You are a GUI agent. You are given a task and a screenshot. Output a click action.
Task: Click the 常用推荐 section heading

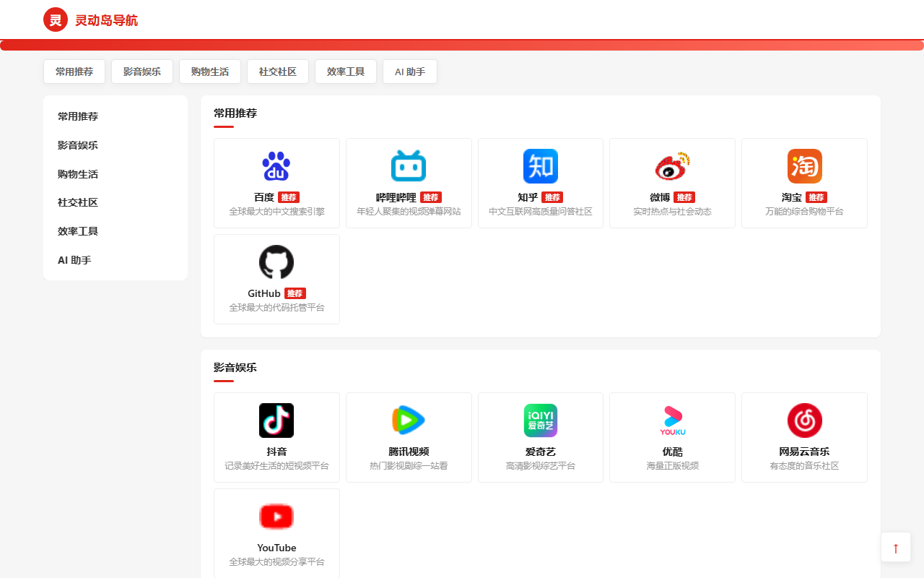[x=235, y=113]
